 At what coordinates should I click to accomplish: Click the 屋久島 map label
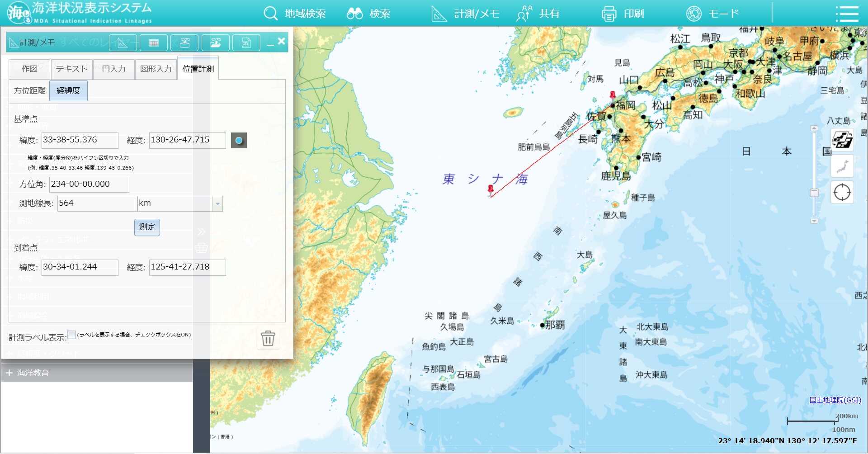click(615, 215)
